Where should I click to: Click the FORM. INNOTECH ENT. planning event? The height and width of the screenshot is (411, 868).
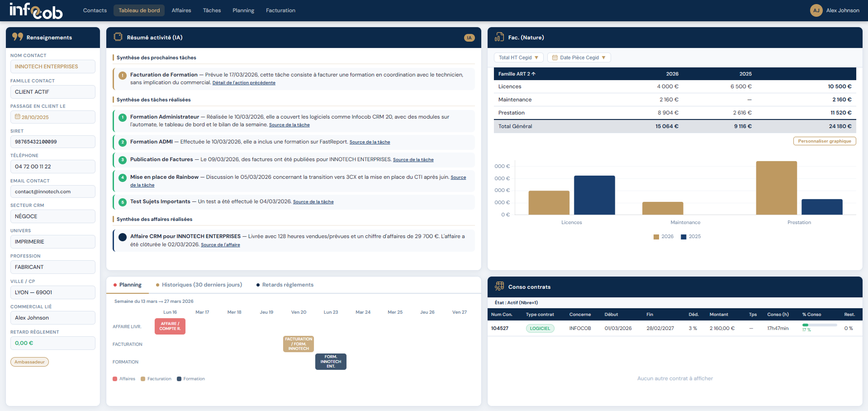331,362
